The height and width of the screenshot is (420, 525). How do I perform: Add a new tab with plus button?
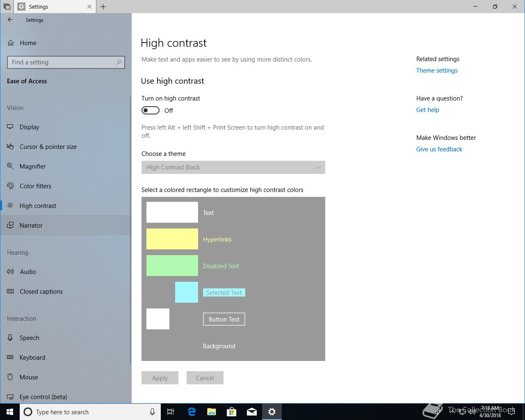tap(103, 7)
